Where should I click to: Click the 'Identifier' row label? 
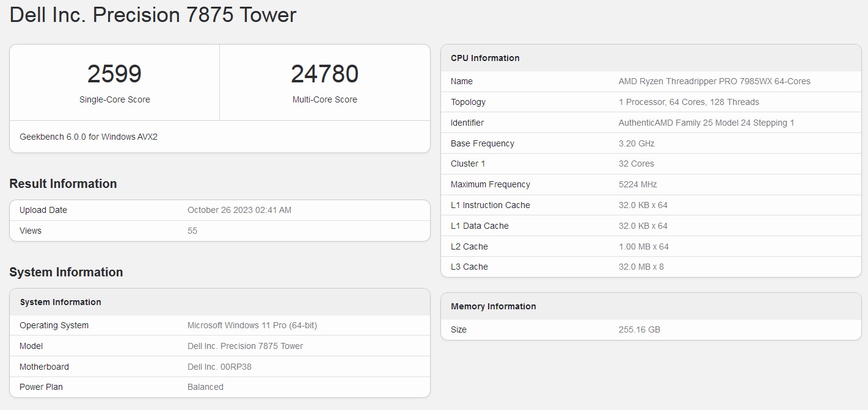click(467, 123)
